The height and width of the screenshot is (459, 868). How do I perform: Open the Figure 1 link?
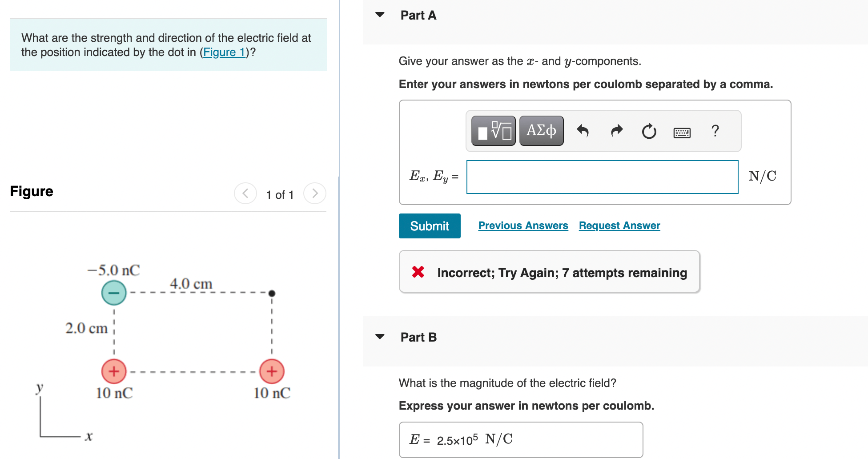click(224, 52)
